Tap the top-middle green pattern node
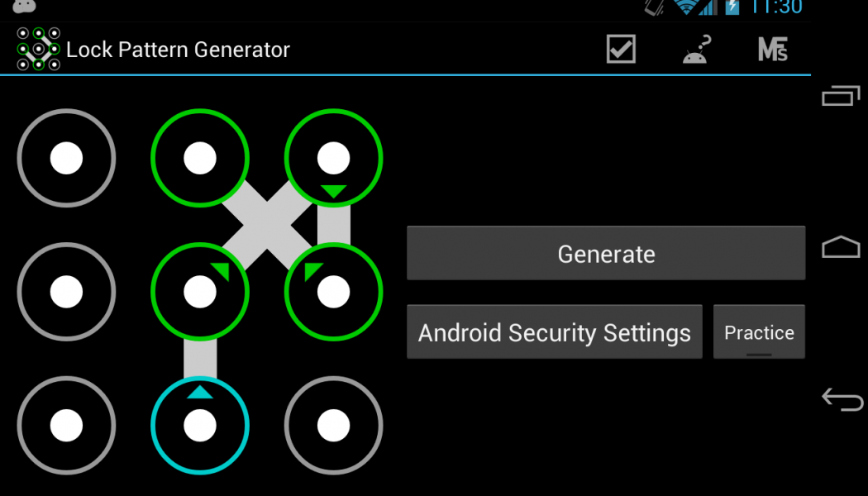This screenshot has width=868, height=496. 200,159
